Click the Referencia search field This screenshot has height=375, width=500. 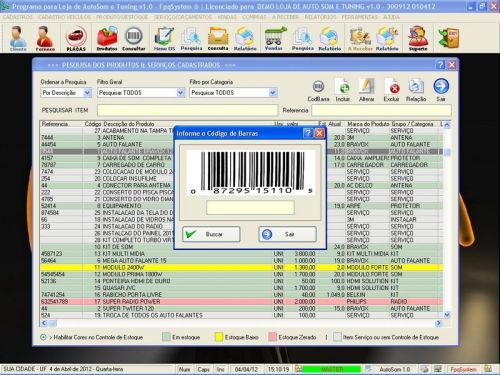click(x=381, y=110)
